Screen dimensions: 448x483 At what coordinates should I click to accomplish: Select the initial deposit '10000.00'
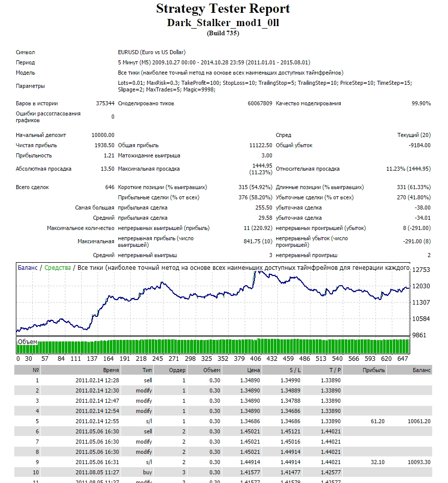pyautogui.click(x=103, y=135)
